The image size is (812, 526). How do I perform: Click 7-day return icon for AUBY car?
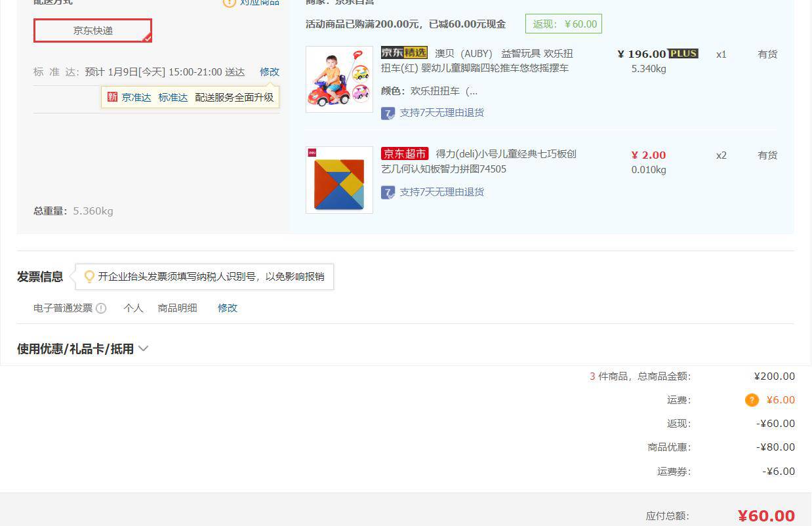pyautogui.click(x=388, y=113)
